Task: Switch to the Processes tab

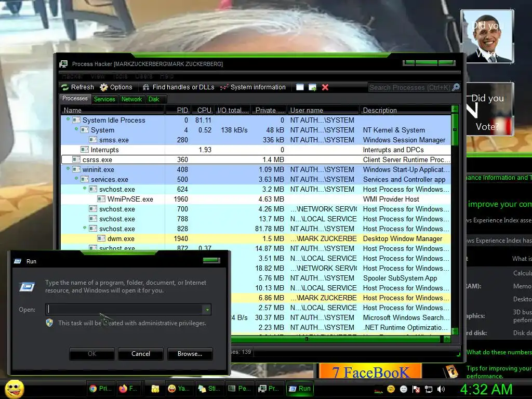Action: (x=75, y=98)
